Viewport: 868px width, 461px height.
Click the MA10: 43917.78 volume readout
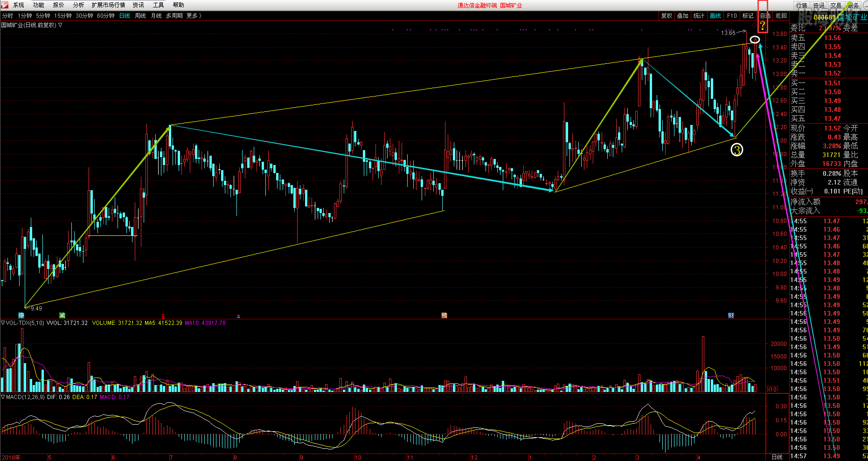point(205,323)
